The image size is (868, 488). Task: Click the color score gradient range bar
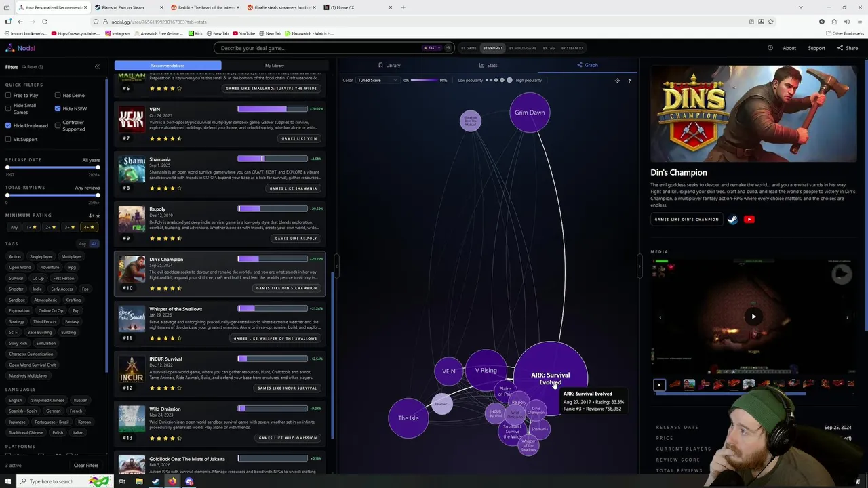click(425, 81)
